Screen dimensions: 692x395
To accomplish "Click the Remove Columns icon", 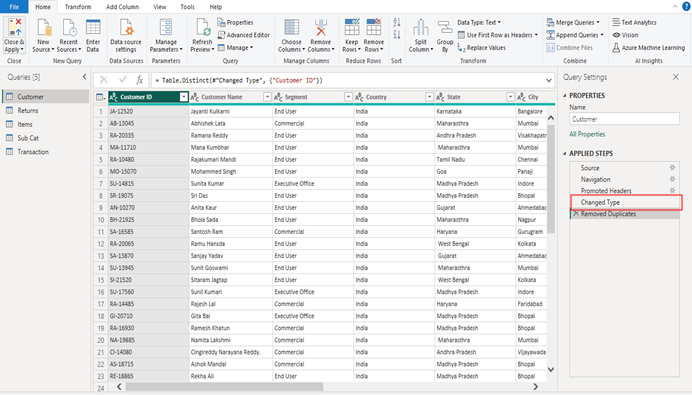I will point(321,27).
